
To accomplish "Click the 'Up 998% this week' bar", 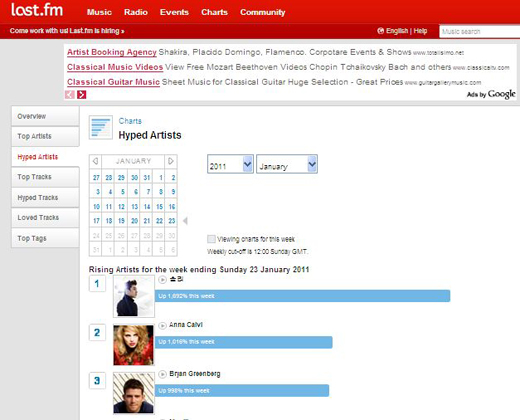I will click(x=242, y=391).
